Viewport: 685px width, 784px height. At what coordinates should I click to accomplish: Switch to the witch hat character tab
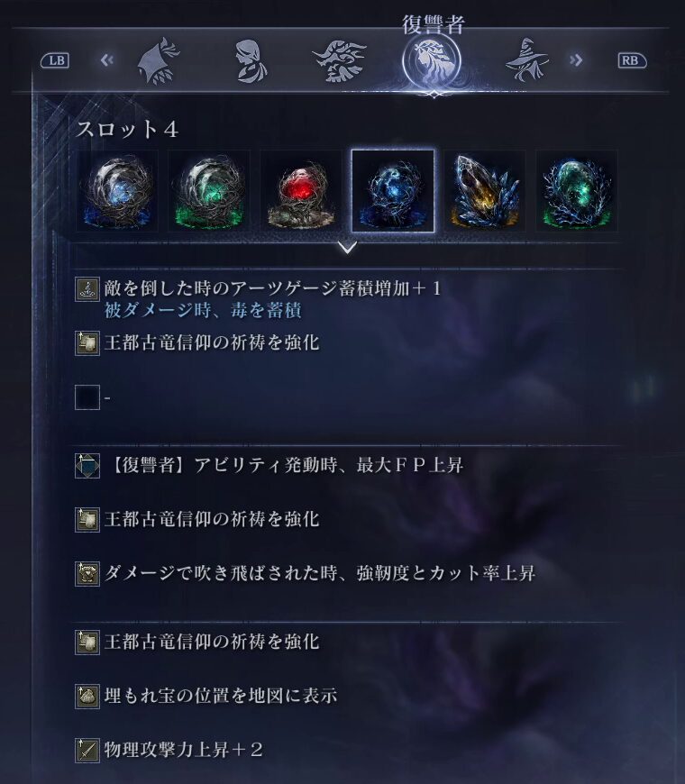point(527,61)
